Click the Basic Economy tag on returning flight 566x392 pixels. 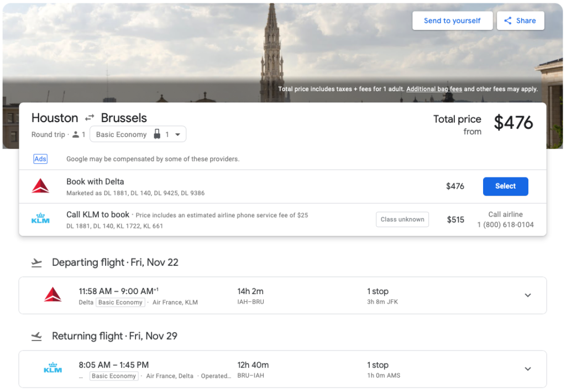coord(114,376)
